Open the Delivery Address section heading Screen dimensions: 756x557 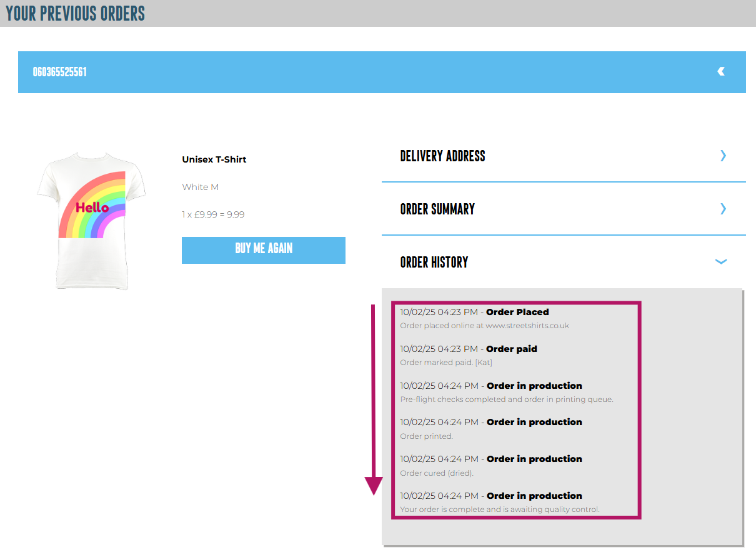[442, 156]
